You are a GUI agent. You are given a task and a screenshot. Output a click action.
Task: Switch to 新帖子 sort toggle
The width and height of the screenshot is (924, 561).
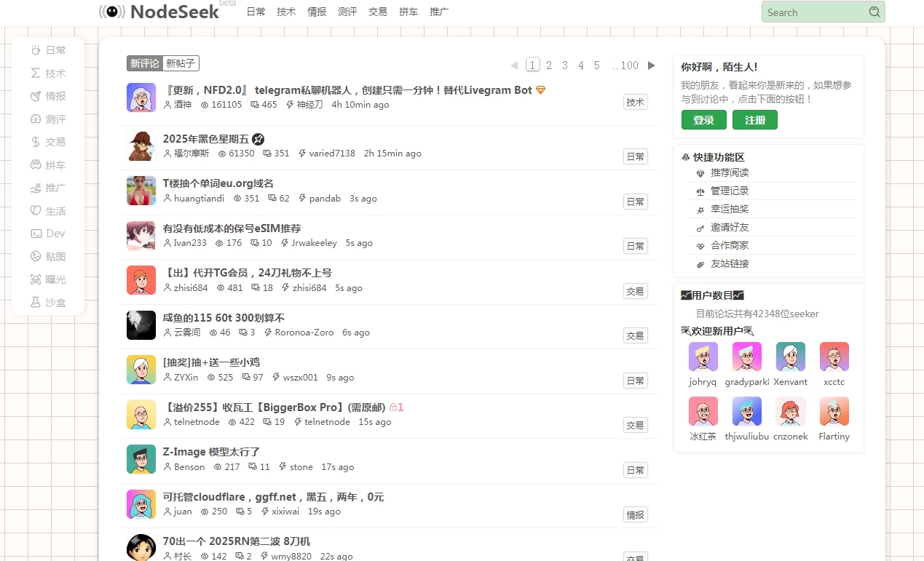click(181, 63)
